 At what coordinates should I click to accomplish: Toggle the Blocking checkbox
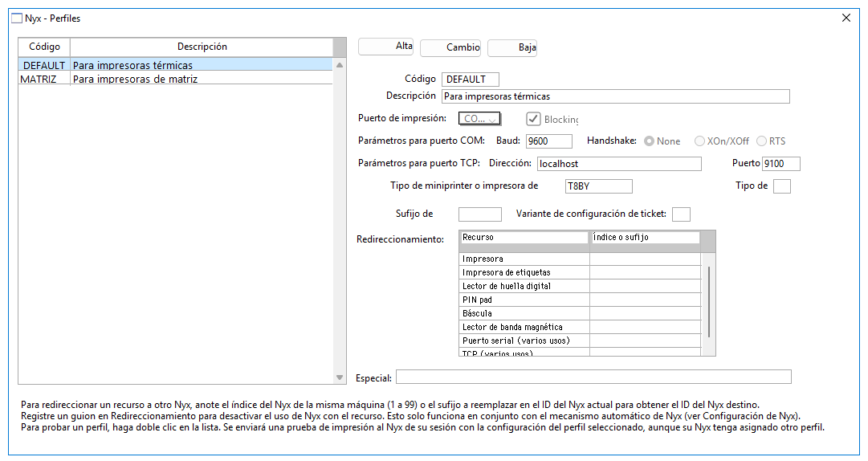533,119
